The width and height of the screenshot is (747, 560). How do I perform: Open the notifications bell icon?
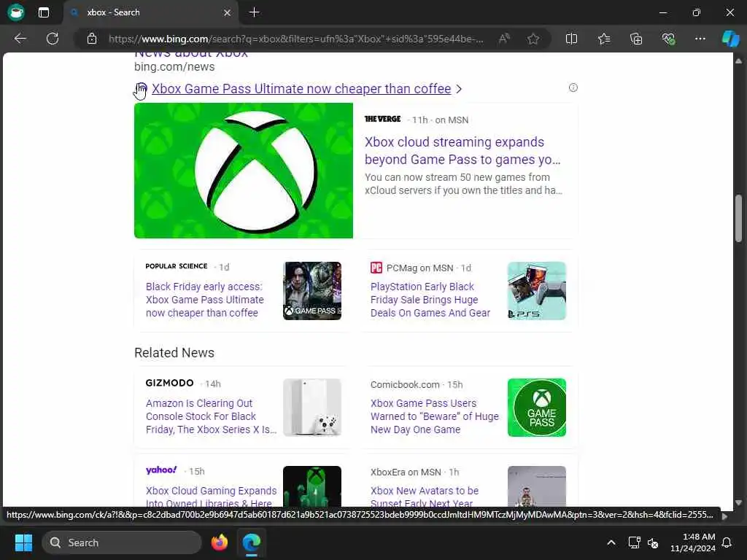[727, 542]
